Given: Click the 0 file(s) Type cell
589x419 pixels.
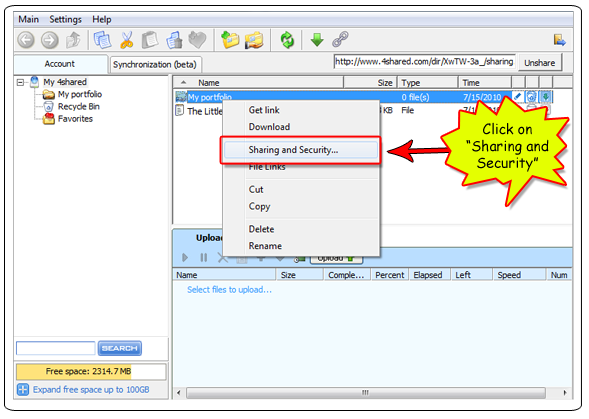Looking at the screenshot, I should point(415,97).
